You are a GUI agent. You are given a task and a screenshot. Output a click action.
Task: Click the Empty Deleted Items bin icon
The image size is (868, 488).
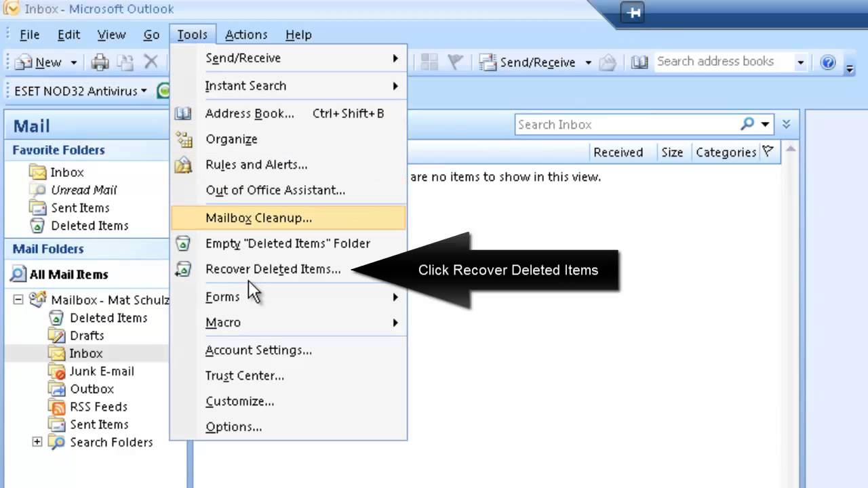[183, 243]
